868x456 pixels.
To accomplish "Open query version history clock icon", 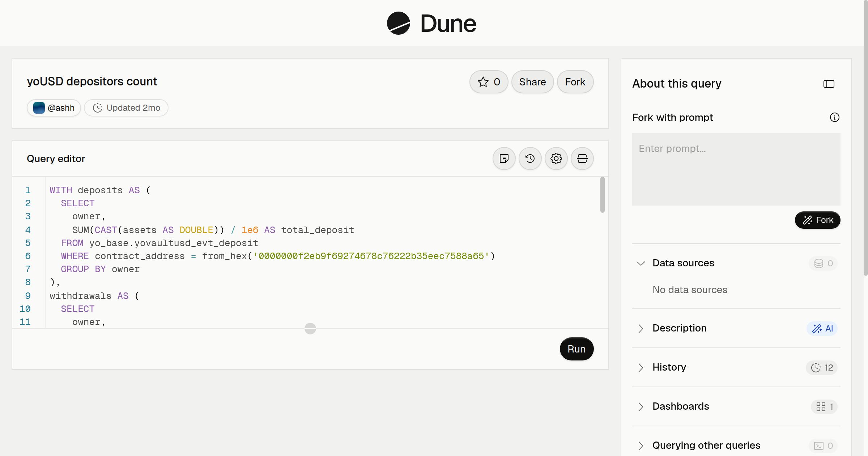I will click(530, 159).
